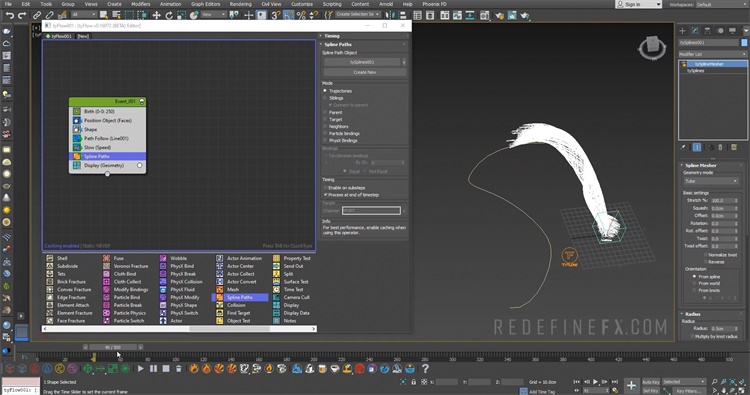Open the Rendering menu
The height and width of the screenshot is (395, 750).
click(x=240, y=4)
